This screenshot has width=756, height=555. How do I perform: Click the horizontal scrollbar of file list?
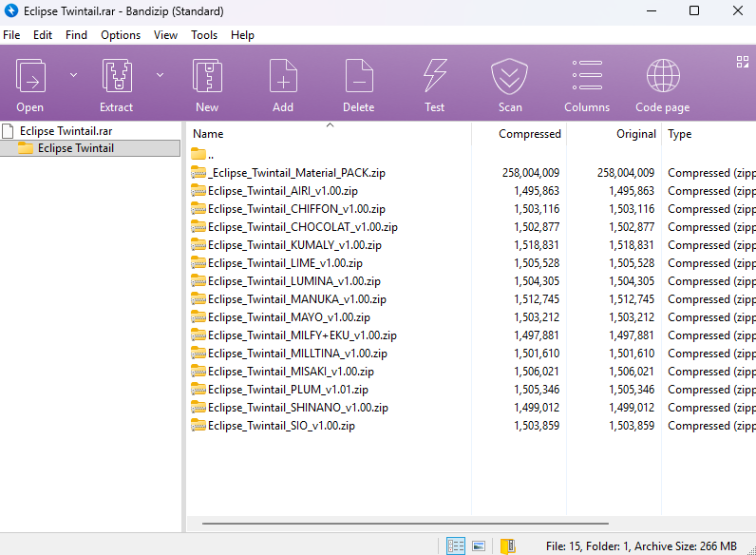(x=405, y=523)
